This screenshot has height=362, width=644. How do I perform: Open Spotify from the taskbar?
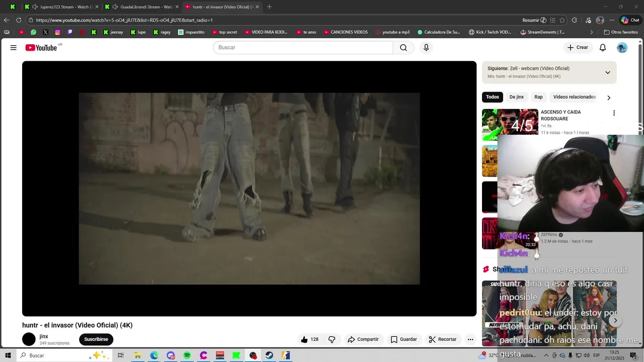tap(187, 355)
